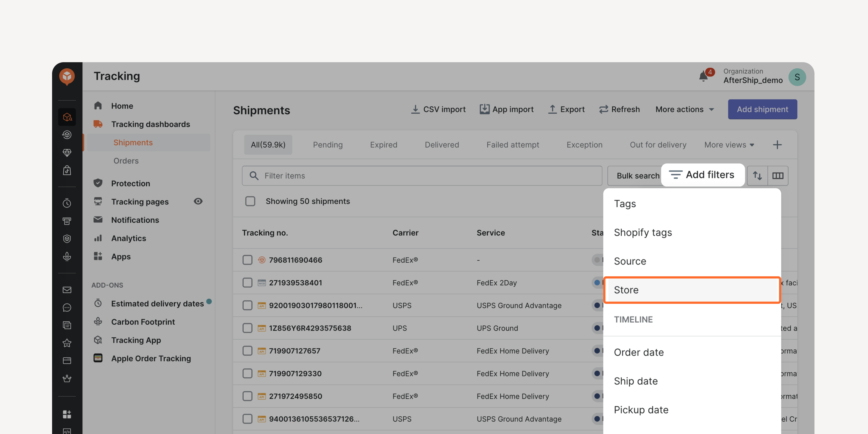Click the crown icon in left rail
Viewport: 868px width, 434px height.
point(67,378)
